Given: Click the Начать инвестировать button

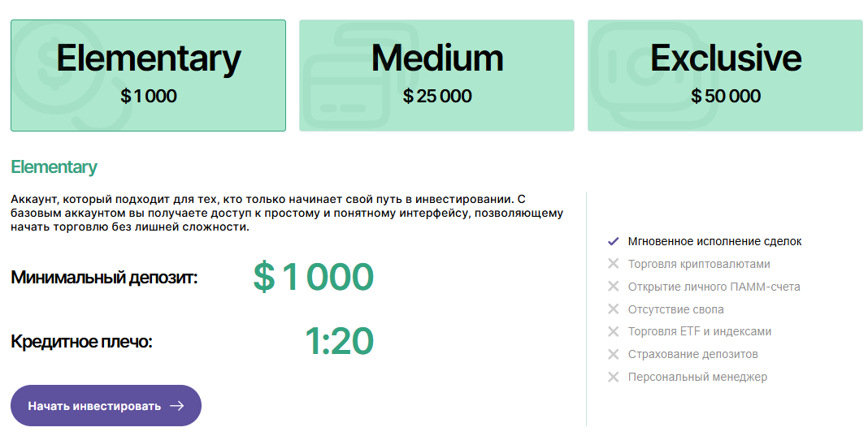Looking at the screenshot, I should [x=106, y=406].
